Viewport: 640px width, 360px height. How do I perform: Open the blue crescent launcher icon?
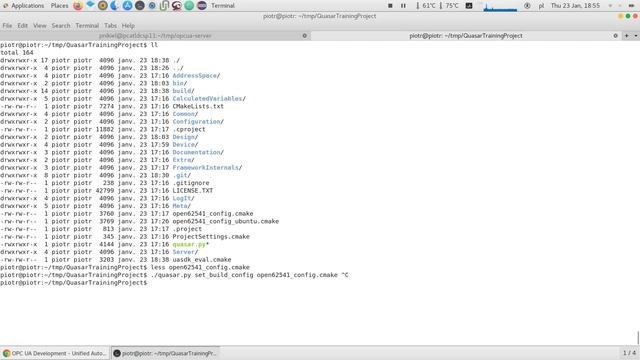coord(115,6)
